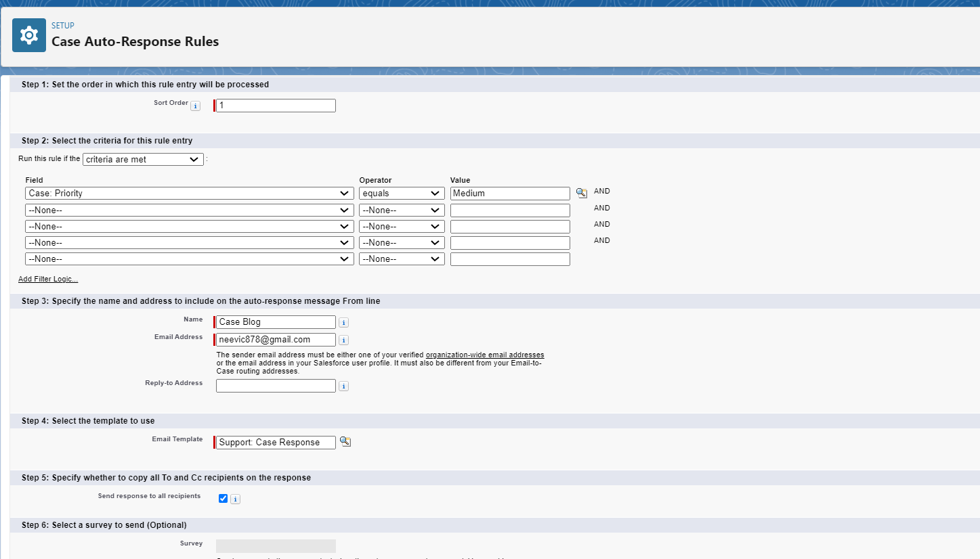Select the Value field containing Medium
980x559 pixels.
pyautogui.click(x=509, y=193)
